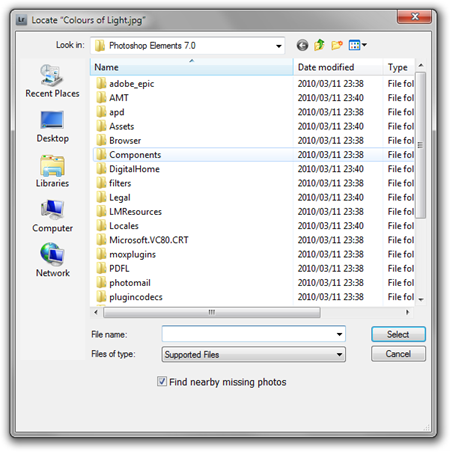Click the Locales folder icon

(101, 226)
